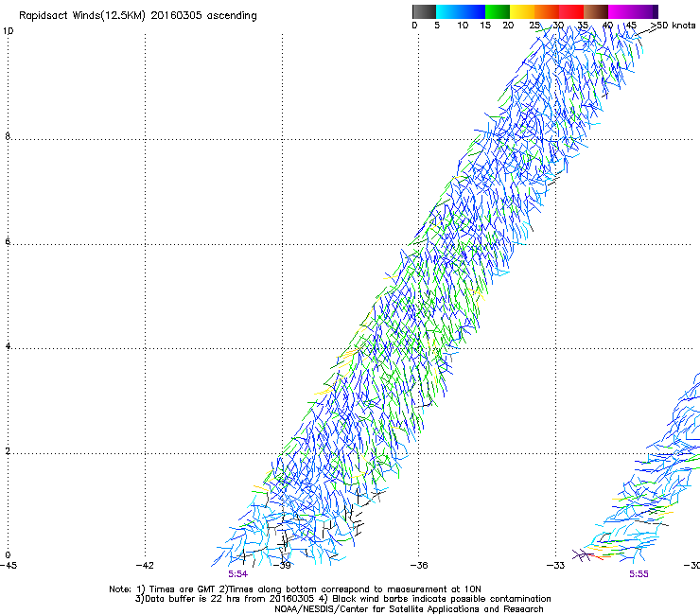Click the '-33' longitude label on bottom axis
The image size is (700, 615).
point(555,566)
